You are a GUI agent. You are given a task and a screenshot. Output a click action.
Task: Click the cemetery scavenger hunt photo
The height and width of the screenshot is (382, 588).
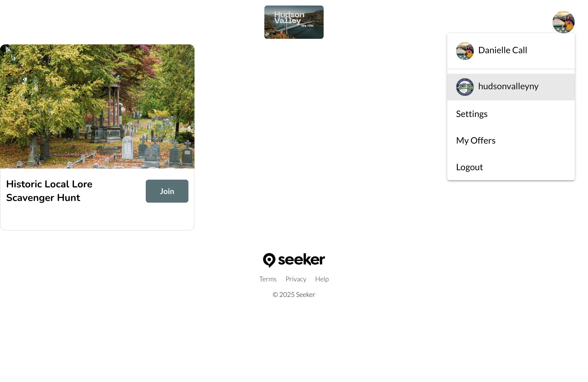click(x=97, y=106)
